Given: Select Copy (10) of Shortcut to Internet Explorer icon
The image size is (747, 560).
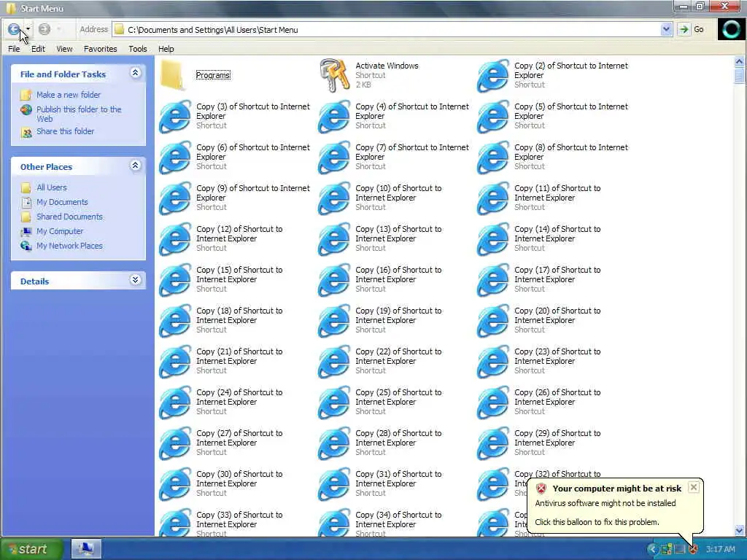Looking at the screenshot, I should [334, 198].
